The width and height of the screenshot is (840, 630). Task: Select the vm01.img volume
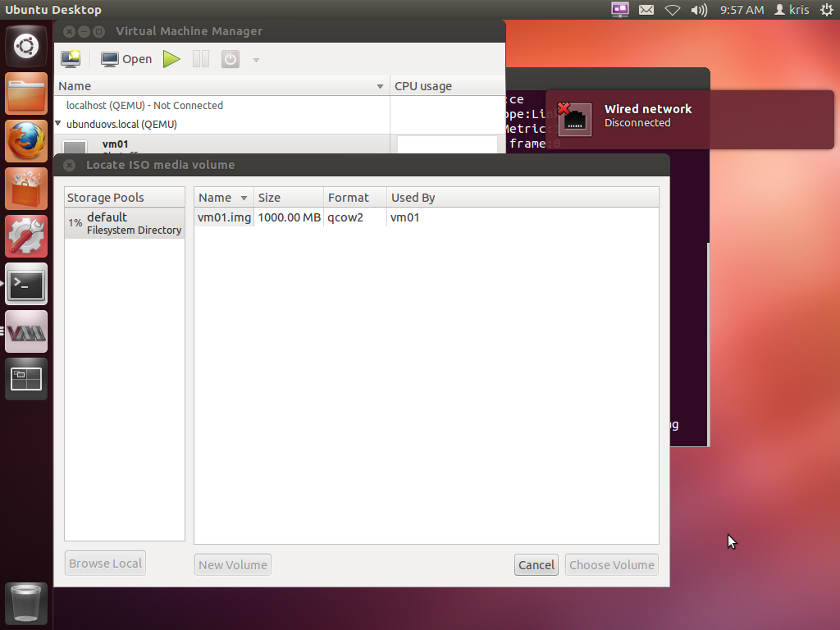(224, 217)
